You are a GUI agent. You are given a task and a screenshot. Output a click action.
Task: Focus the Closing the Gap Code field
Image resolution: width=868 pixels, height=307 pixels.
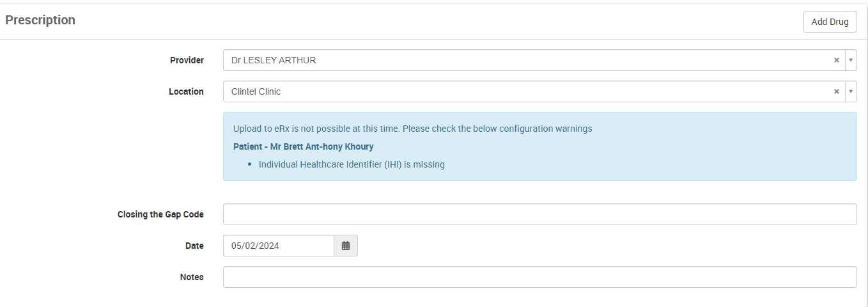[x=539, y=214]
